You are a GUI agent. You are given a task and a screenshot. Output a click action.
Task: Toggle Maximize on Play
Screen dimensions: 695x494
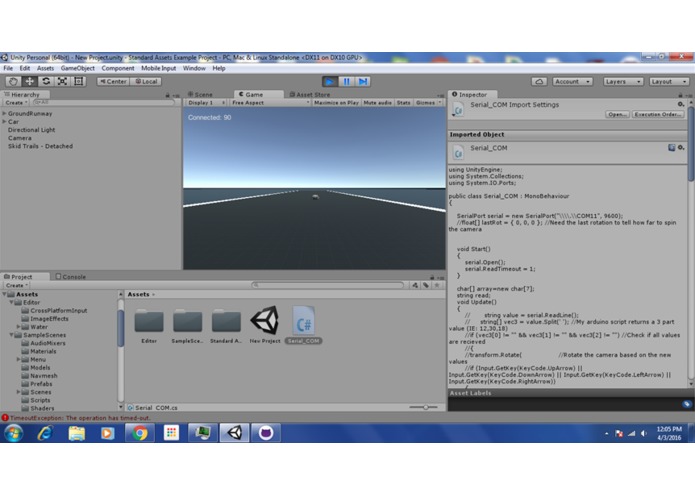point(336,103)
